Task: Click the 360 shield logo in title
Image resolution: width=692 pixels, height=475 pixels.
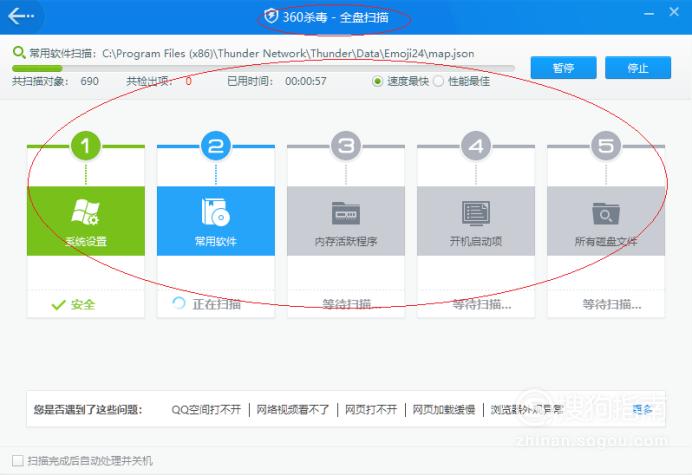Action: pos(271,17)
